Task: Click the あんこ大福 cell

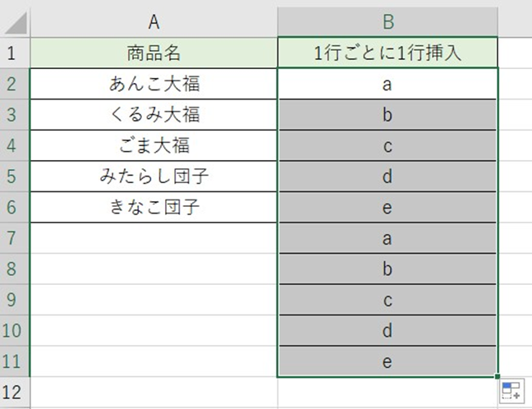Action: [x=154, y=84]
